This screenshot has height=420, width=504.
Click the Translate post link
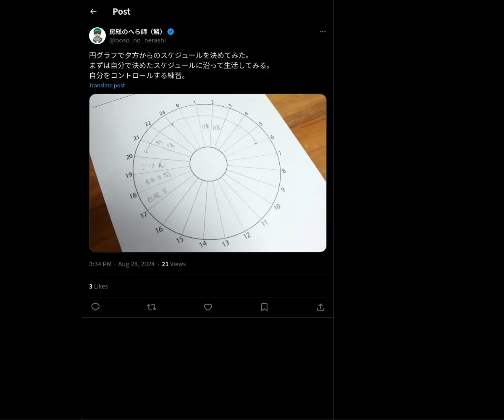[107, 85]
